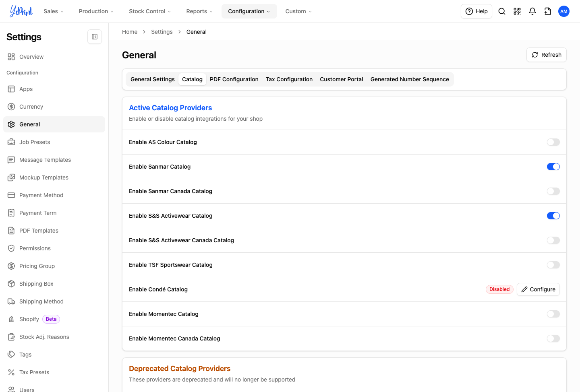Open Job Presets settings
Screen dimensions: 580x392
coord(54,142)
